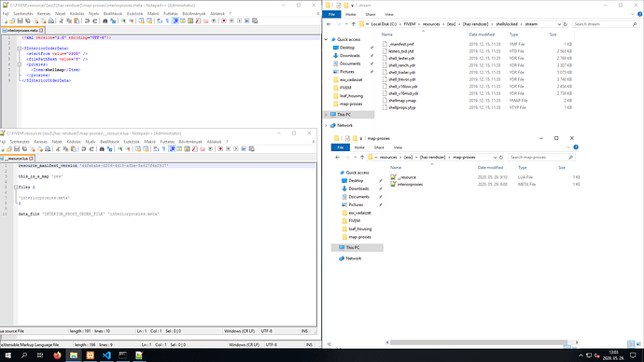
Task: Open loaf_housing folder in stream window sidebar
Action: click(x=351, y=95)
